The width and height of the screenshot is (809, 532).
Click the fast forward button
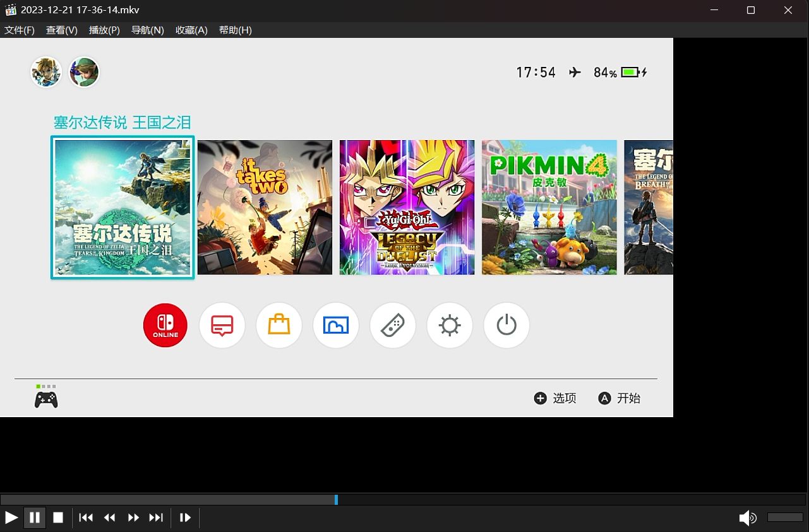pyautogui.click(x=133, y=517)
